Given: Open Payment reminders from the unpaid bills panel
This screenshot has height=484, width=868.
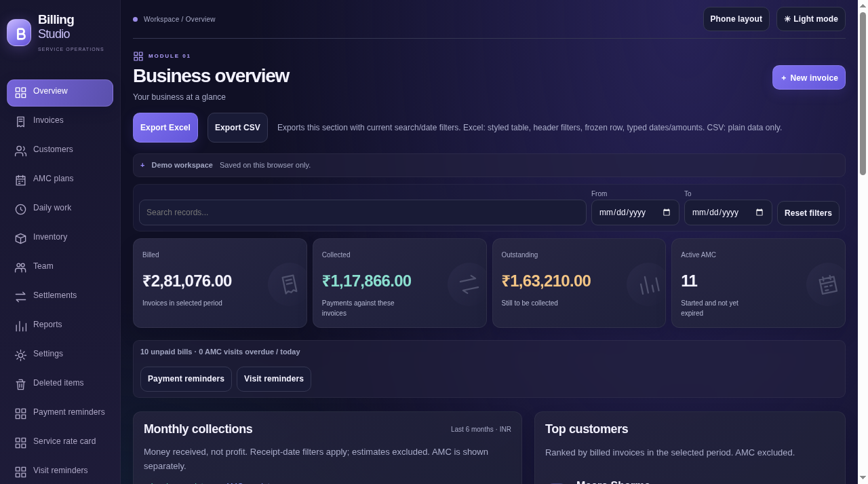Looking at the screenshot, I should [x=186, y=379].
